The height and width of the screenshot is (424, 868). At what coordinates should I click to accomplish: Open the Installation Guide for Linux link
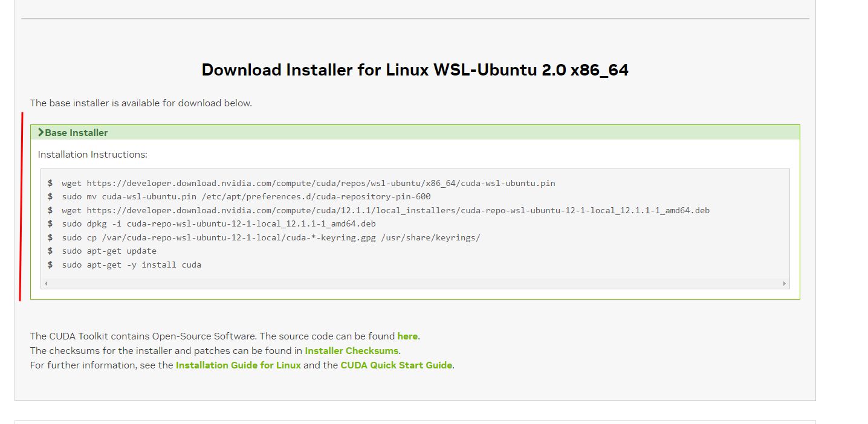pyautogui.click(x=238, y=365)
